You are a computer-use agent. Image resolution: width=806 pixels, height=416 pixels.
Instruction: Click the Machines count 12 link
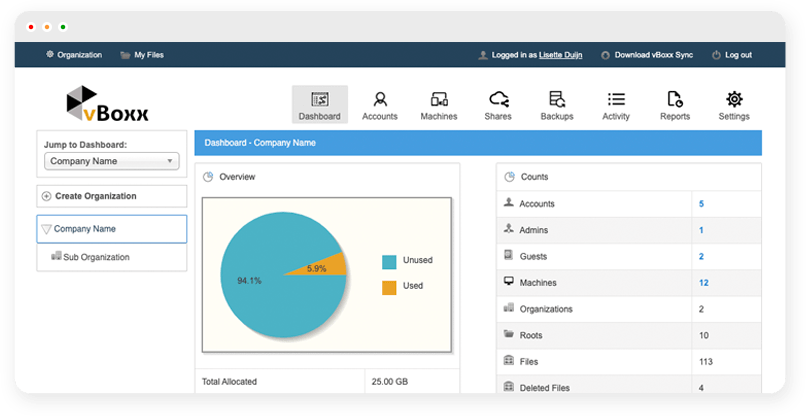click(x=703, y=283)
